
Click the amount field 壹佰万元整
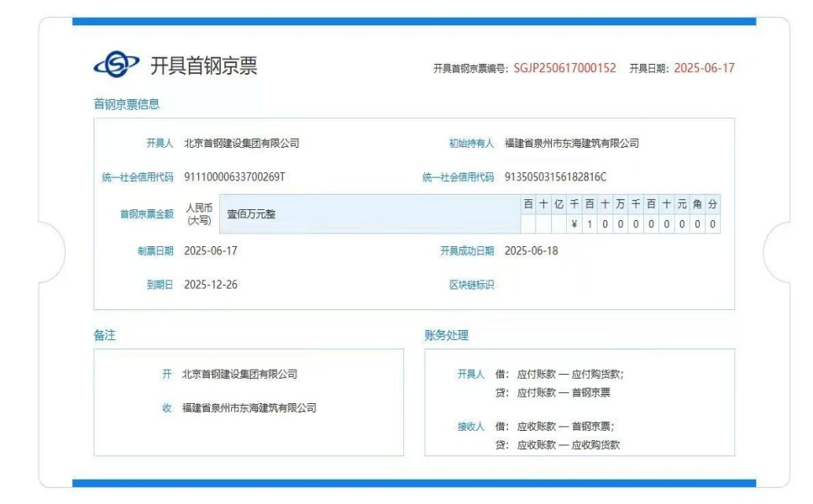point(370,213)
